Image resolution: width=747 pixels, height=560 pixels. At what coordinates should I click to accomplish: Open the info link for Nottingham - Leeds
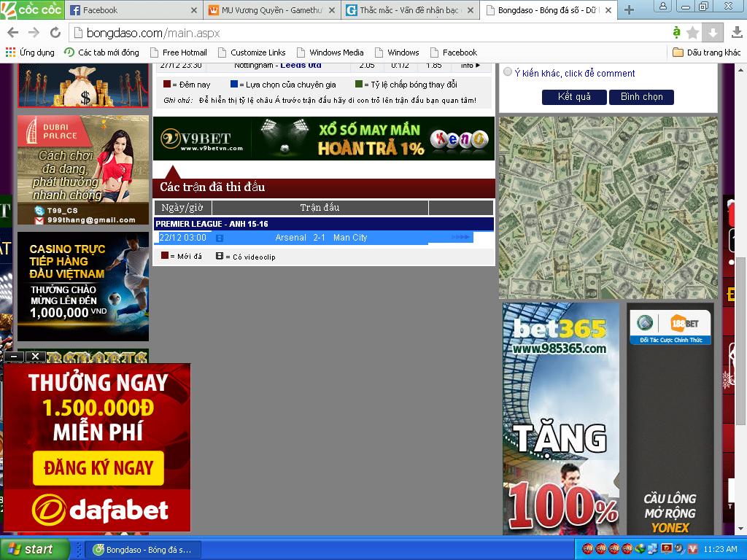pos(471,66)
